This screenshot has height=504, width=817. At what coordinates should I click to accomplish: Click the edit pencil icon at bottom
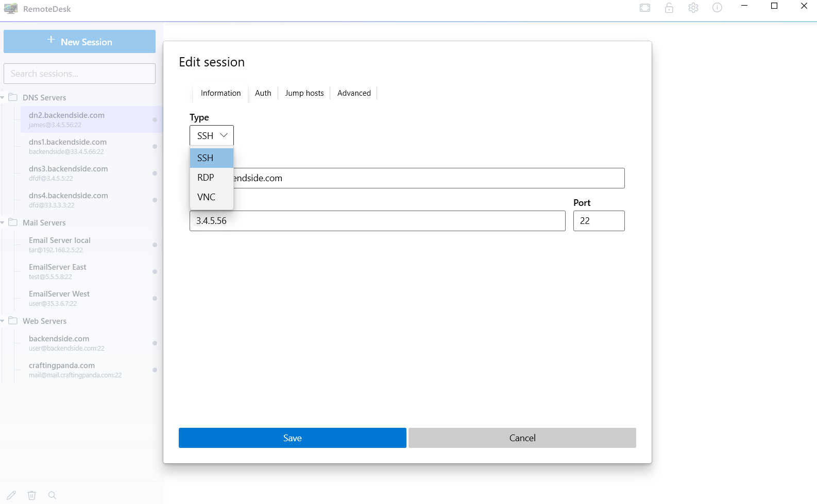(11, 495)
